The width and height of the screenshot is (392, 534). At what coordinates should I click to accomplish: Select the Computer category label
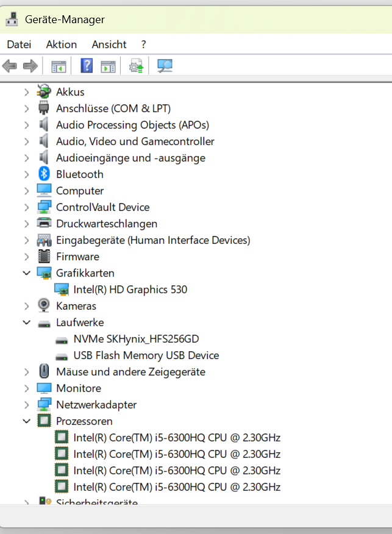pyautogui.click(x=80, y=191)
